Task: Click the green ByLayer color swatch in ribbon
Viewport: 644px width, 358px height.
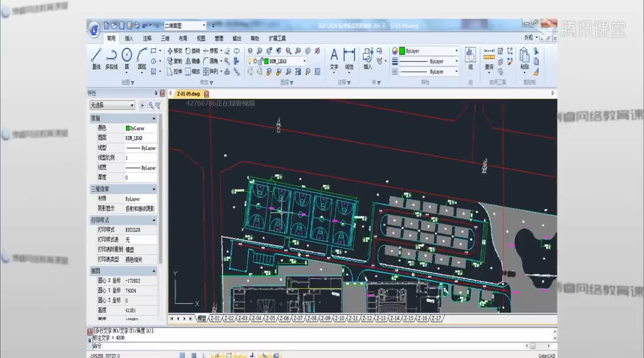Action: pyautogui.click(x=402, y=51)
